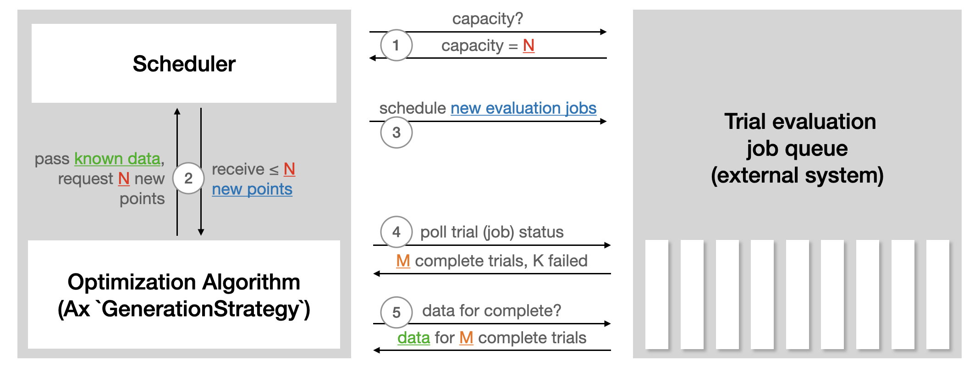Viewport: 980px width, 367px height.
Task: Click the circled step number 4
Action: [x=396, y=232]
